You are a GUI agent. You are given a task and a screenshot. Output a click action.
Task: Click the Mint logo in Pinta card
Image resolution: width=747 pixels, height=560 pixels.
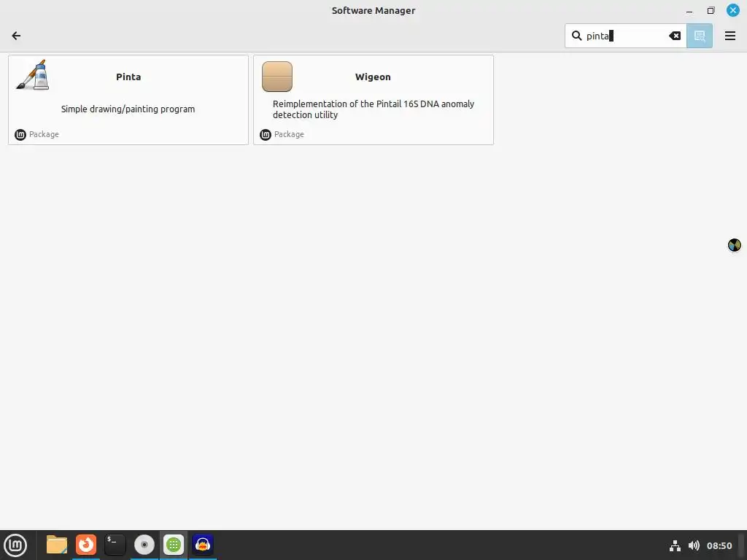[20, 135]
